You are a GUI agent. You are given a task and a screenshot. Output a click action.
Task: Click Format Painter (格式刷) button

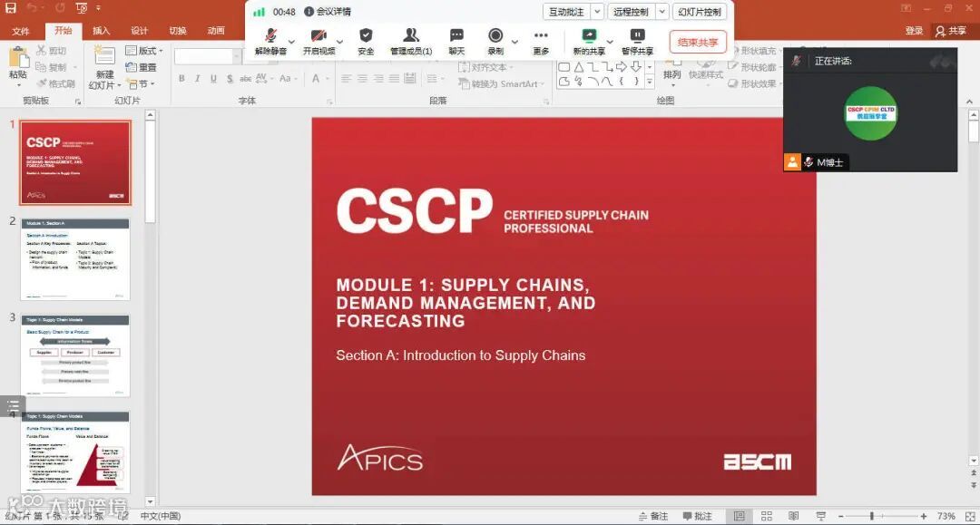56,83
